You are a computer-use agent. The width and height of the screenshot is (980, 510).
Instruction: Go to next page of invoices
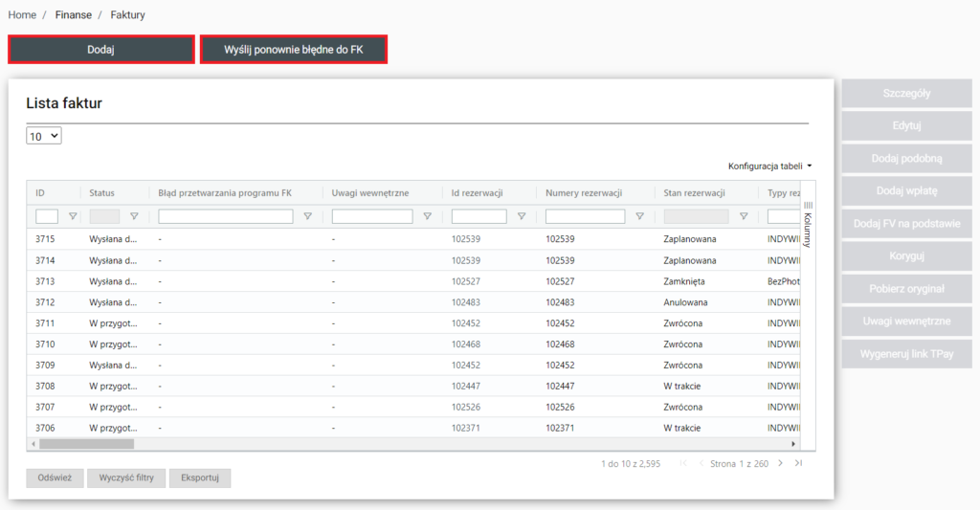point(780,463)
